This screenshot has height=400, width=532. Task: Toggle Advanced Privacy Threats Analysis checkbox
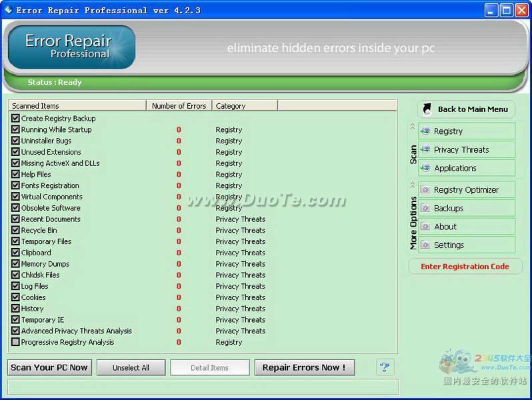coord(15,331)
